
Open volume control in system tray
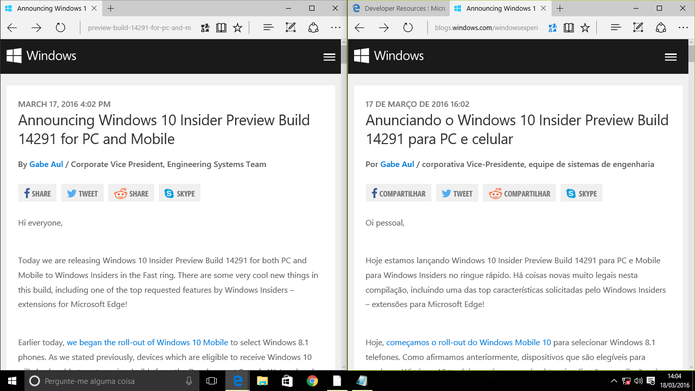(638, 381)
